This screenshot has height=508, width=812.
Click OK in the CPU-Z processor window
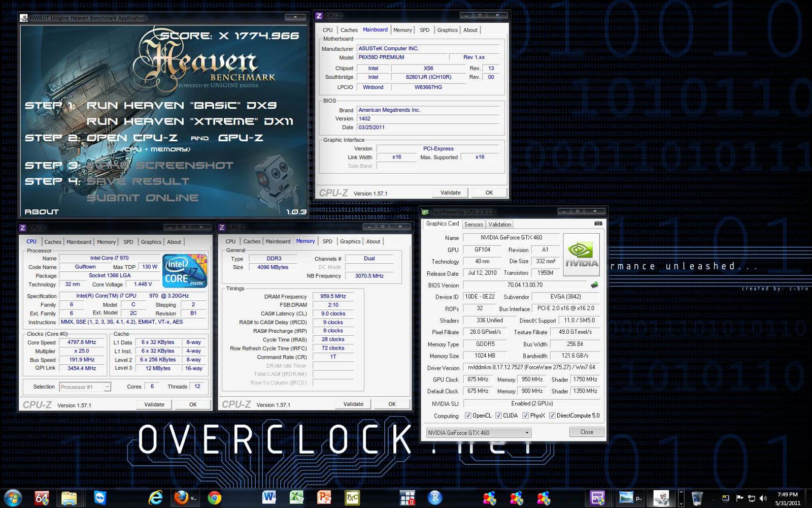pos(193,404)
